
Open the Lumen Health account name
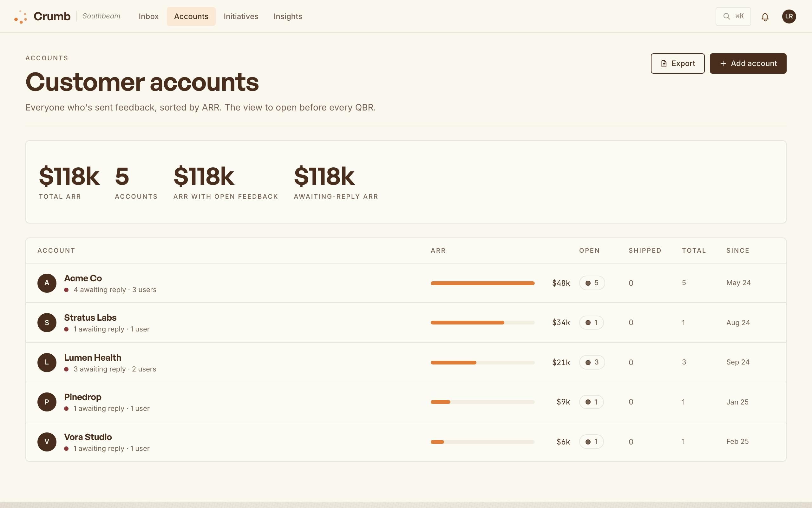pos(93,358)
